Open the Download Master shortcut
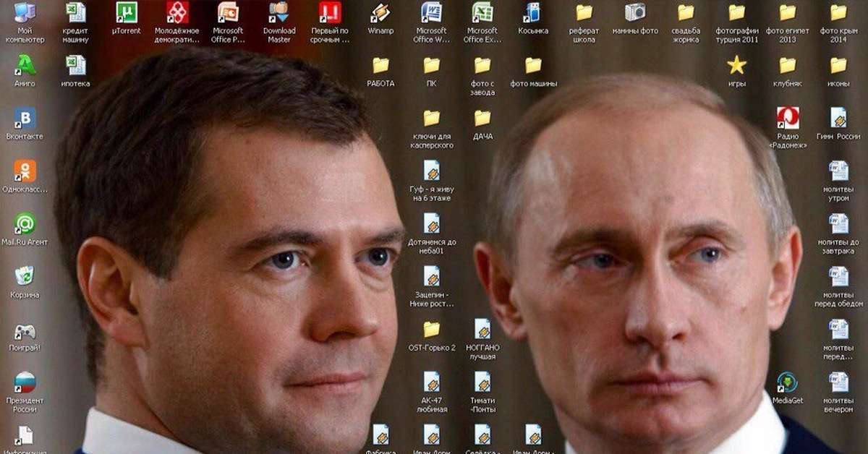This screenshot has width=868, height=454. pos(278,13)
